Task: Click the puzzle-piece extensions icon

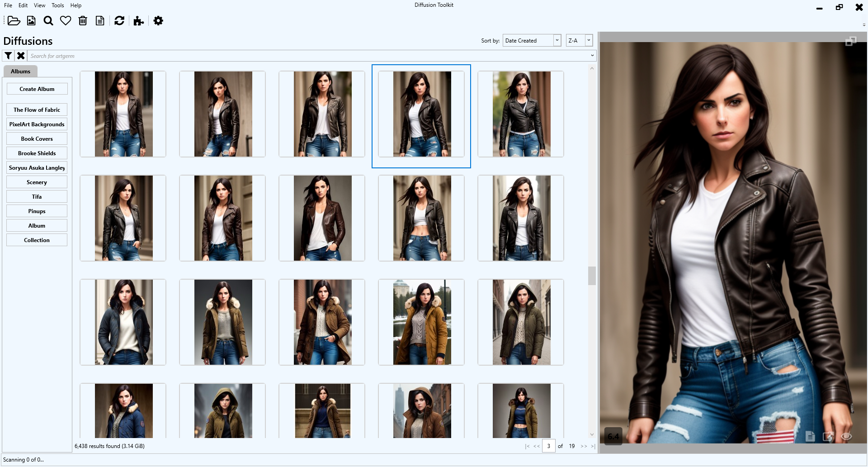Action: [x=138, y=21]
